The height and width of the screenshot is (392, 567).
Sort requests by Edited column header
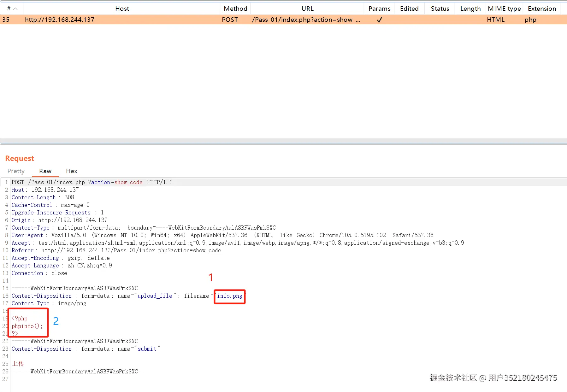click(409, 9)
